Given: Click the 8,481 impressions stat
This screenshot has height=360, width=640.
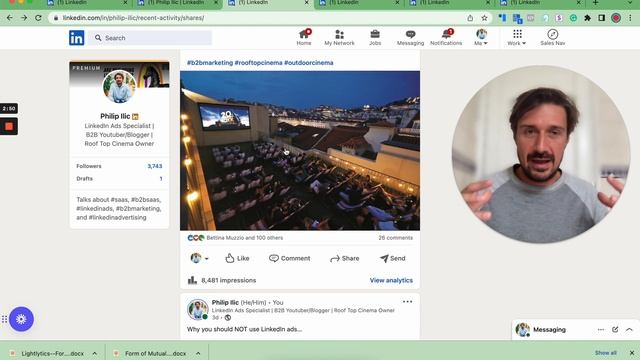Looking at the screenshot, I should (x=222, y=280).
